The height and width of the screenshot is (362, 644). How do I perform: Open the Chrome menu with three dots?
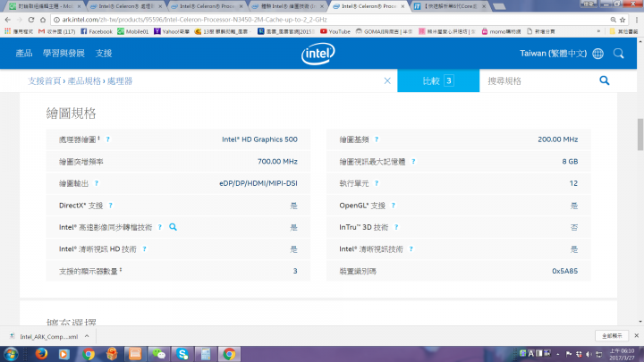(637, 20)
